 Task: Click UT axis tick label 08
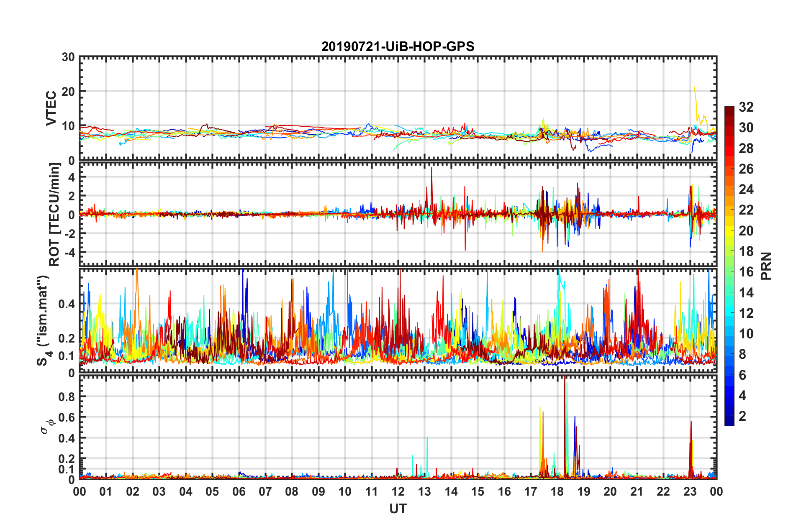[x=292, y=491]
